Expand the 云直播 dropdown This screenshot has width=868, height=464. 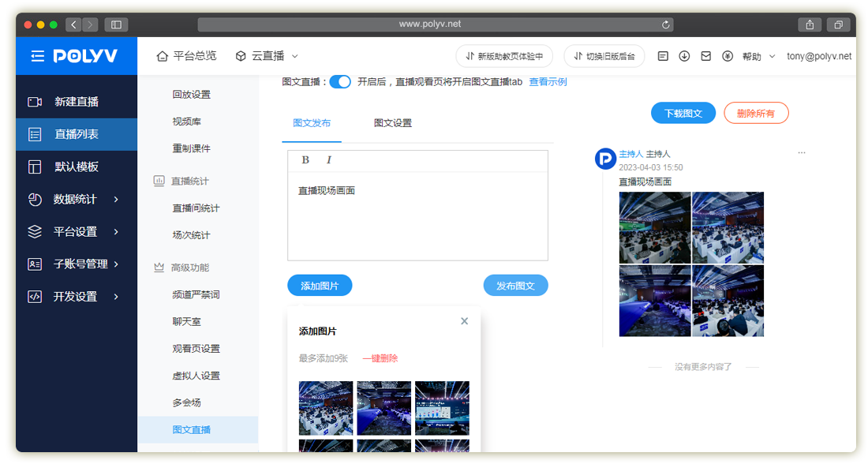point(268,56)
